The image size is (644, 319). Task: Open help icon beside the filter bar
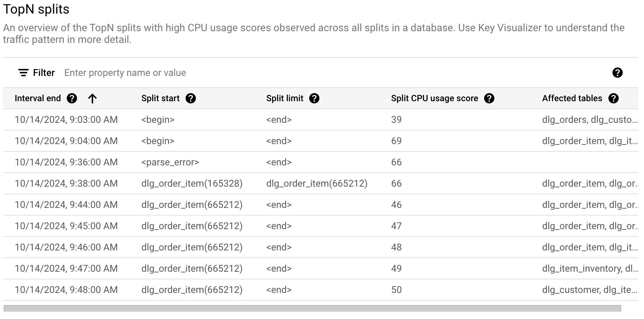(x=617, y=73)
